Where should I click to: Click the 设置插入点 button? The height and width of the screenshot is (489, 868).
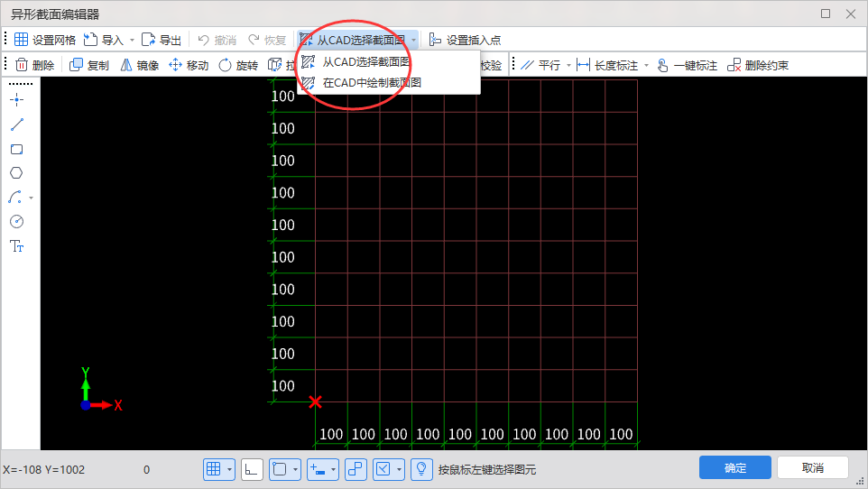pos(465,40)
